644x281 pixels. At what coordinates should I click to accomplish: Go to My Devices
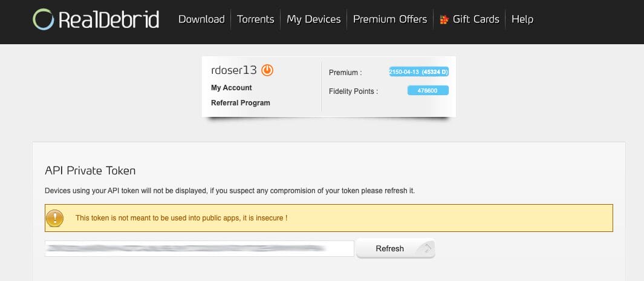tap(314, 19)
